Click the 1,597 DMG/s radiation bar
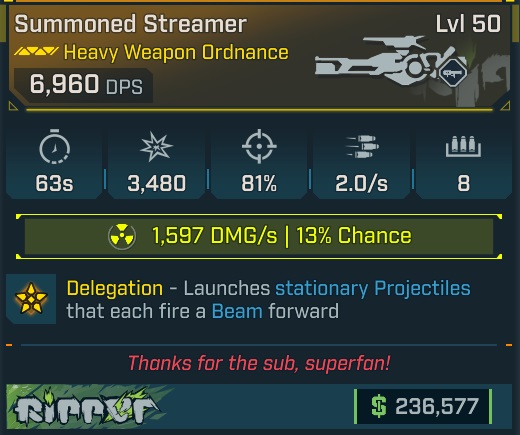This screenshot has width=520, height=435. (259, 236)
